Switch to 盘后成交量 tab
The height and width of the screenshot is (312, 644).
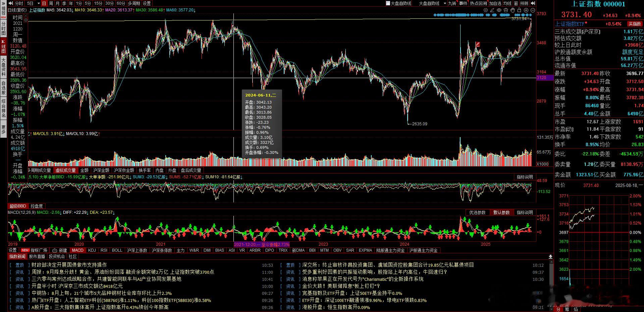191,170
